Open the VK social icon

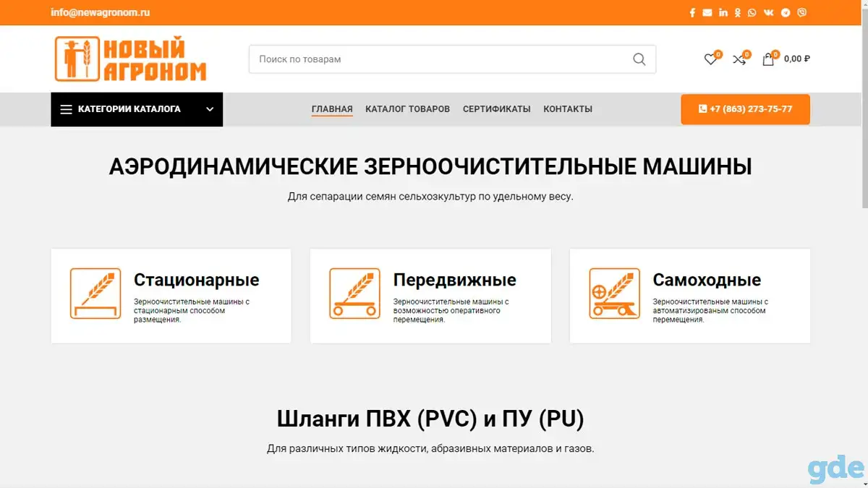(x=768, y=12)
